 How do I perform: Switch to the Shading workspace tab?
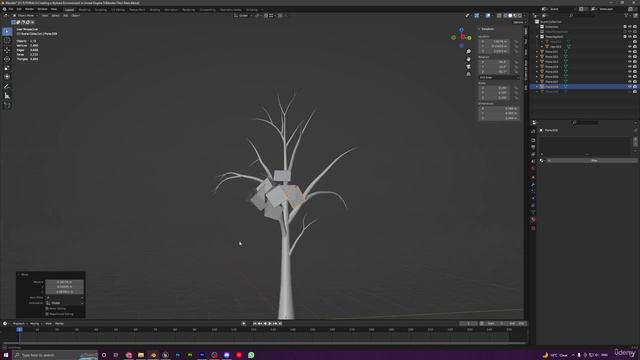point(155,9)
